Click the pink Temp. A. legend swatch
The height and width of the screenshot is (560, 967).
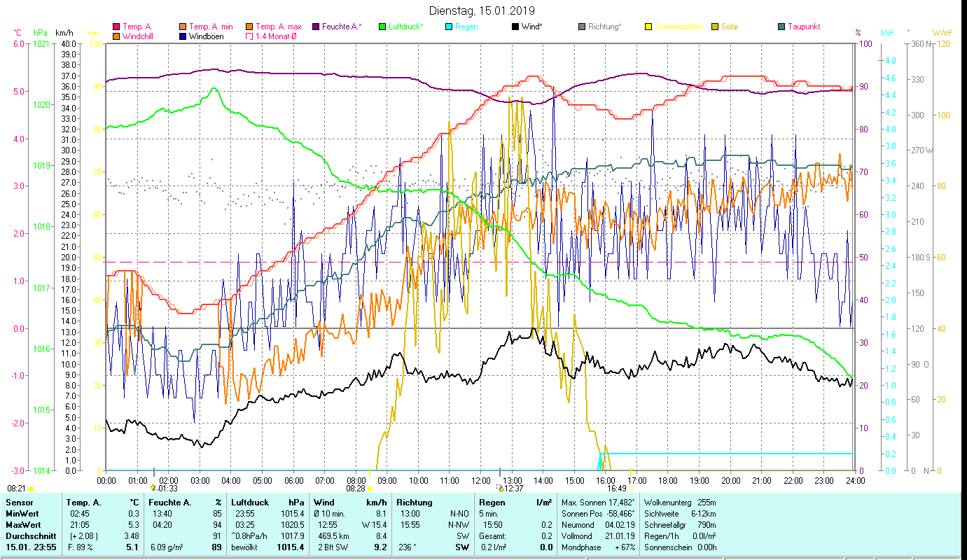[116, 27]
